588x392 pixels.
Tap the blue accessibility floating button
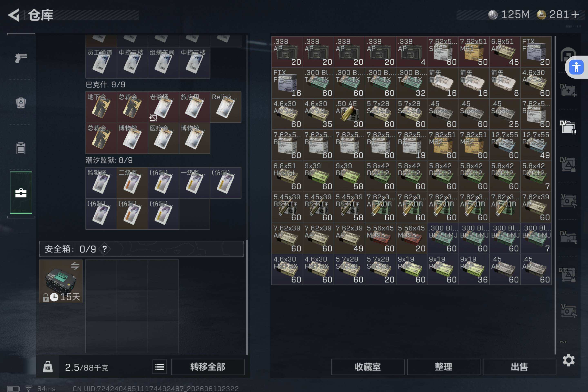[576, 67]
